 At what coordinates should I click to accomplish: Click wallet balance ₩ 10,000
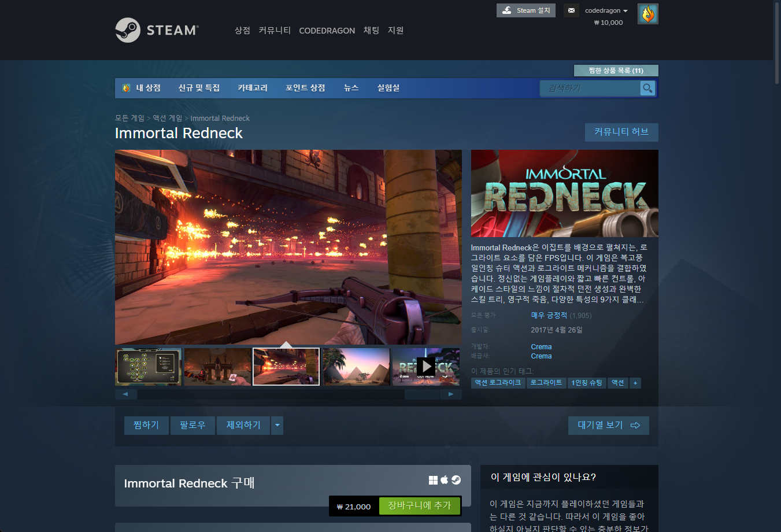(608, 23)
